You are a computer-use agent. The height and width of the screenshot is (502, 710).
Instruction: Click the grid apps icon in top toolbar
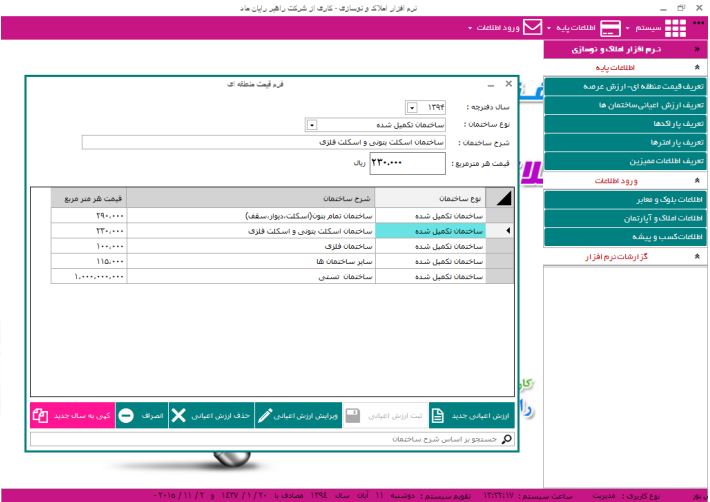point(676,28)
